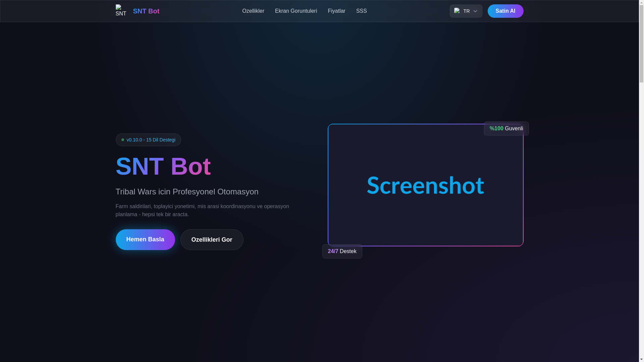The width and height of the screenshot is (644, 362).
Task: Open the Screenshot preview image
Action: click(425, 185)
